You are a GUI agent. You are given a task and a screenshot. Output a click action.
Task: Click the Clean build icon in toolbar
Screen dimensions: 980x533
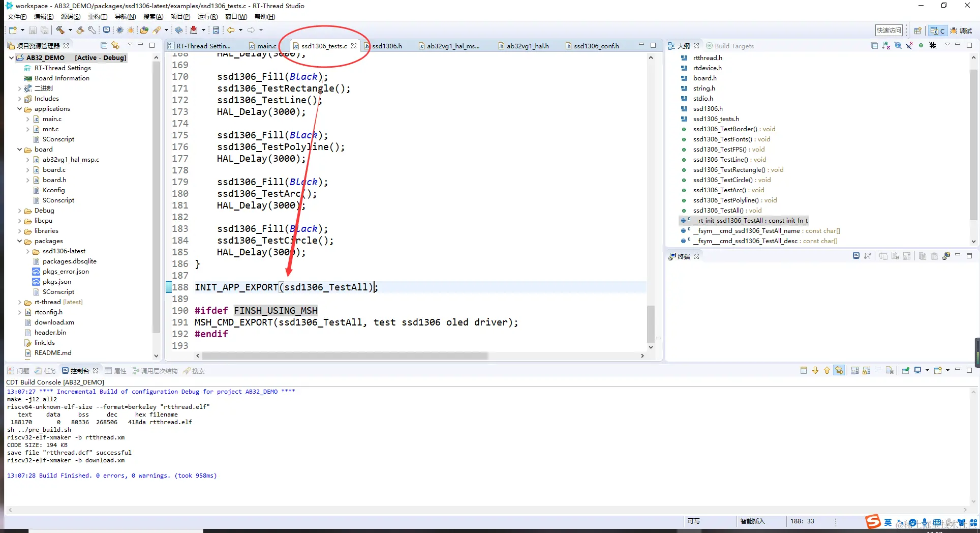pyautogui.click(x=80, y=31)
